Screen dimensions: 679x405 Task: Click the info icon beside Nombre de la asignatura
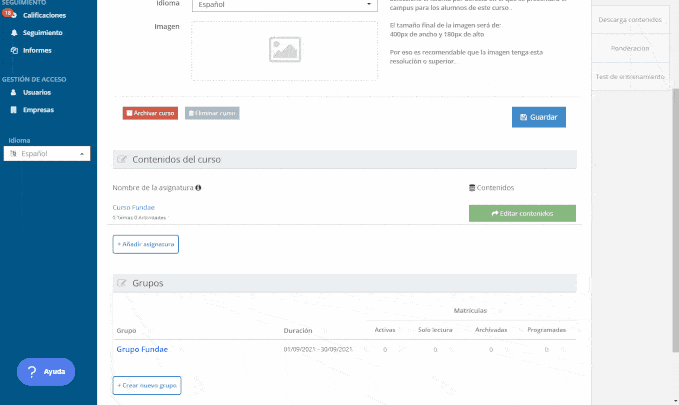(198, 187)
